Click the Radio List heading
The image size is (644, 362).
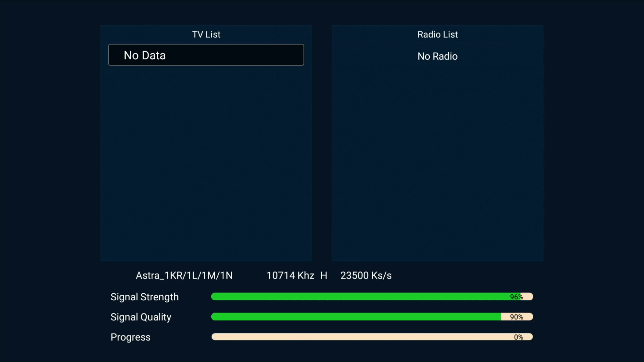click(x=437, y=35)
